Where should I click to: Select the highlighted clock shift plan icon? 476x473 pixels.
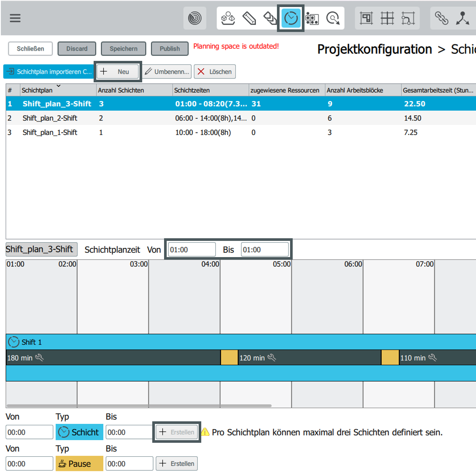[291, 18]
